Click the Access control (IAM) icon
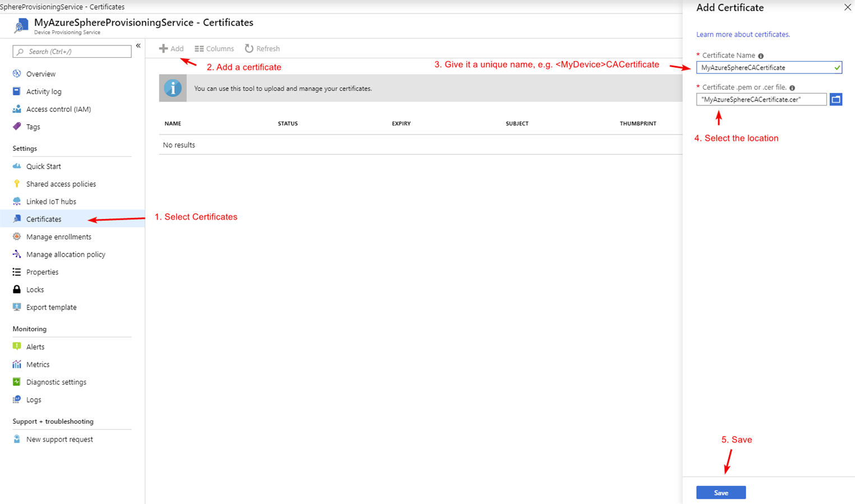The image size is (855, 504). coord(17,109)
